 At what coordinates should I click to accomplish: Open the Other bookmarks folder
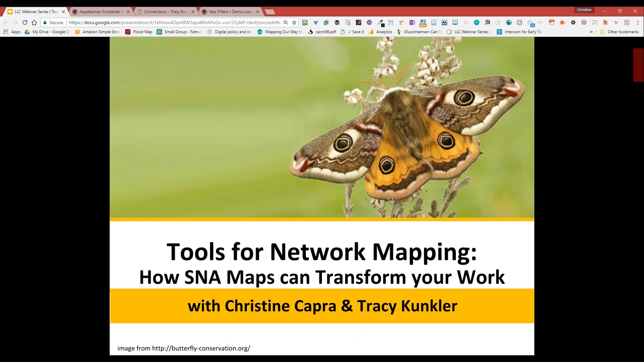(x=620, y=32)
